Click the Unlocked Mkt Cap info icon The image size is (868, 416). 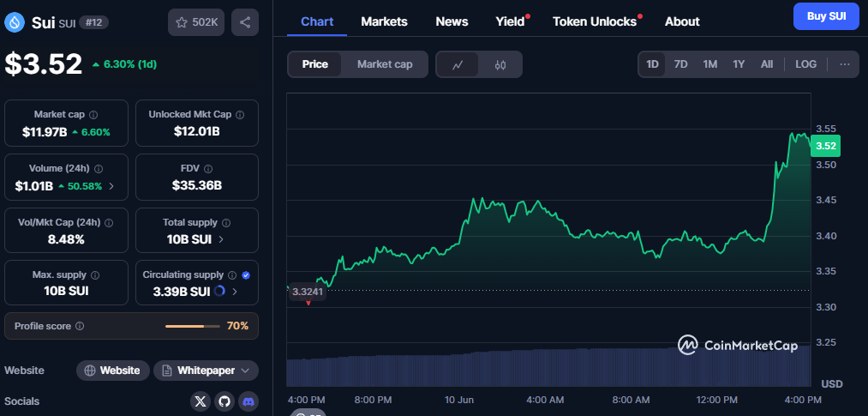click(240, 115)
